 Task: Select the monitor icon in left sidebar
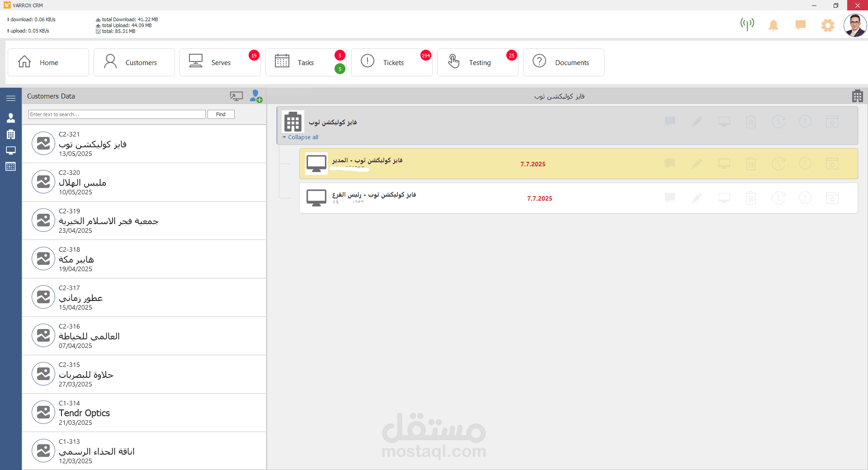11,150
